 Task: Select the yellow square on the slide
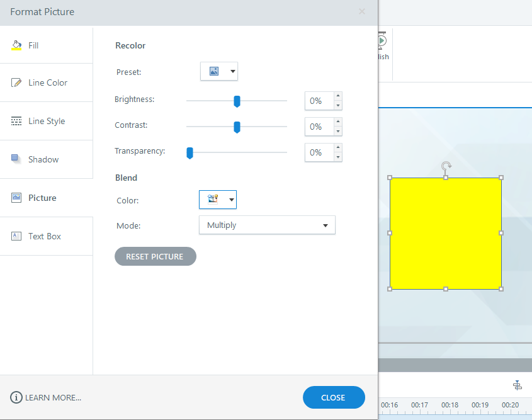click(x=446, y=234)
